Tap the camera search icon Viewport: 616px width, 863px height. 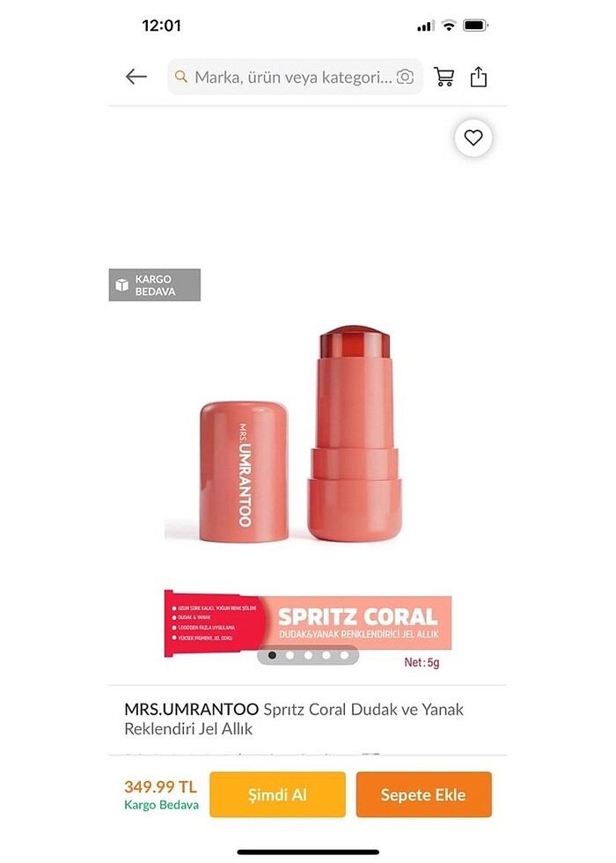point(405,77)
